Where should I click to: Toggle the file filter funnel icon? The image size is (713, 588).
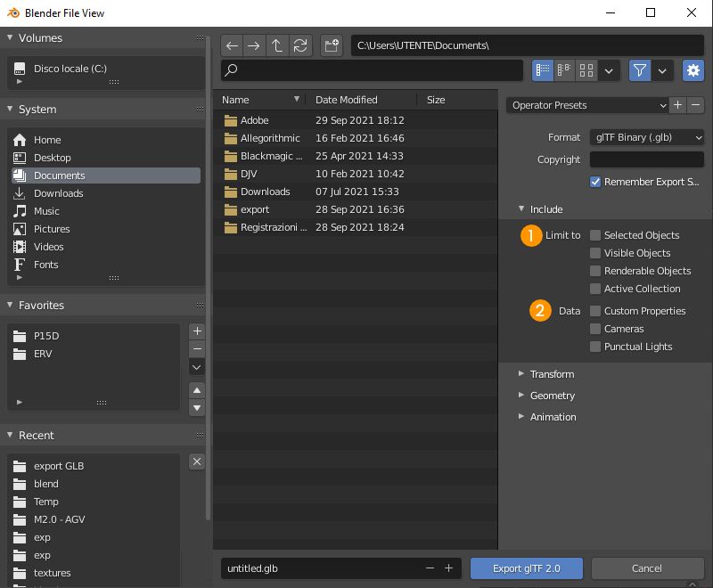click(639, 70)
